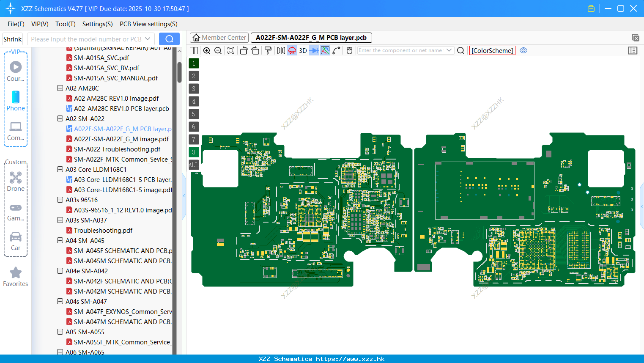Screen dimensions: 644x363
Task: Toggle the net routing highlight tool
Action: pos(325,50)
